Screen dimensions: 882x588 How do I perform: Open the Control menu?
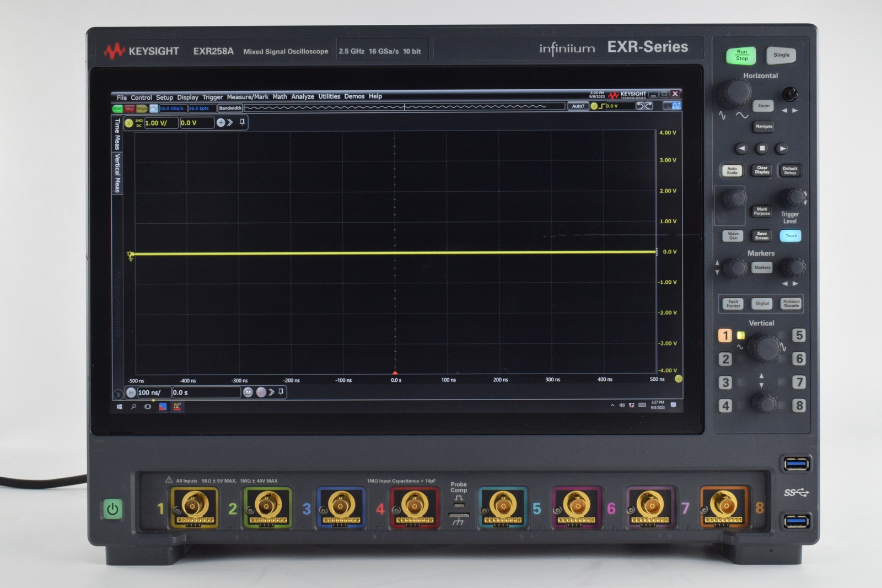coord(141,98)
